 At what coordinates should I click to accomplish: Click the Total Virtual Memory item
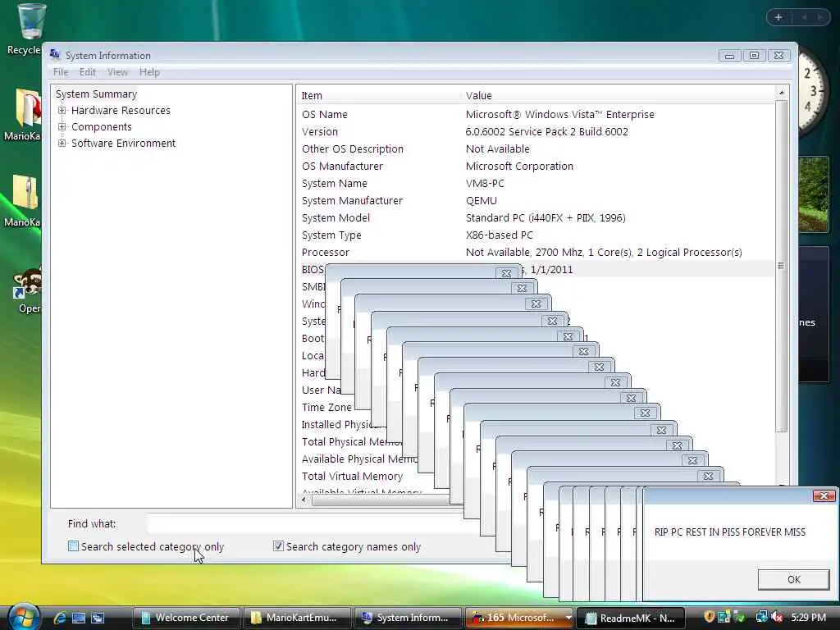click(352, 476)
